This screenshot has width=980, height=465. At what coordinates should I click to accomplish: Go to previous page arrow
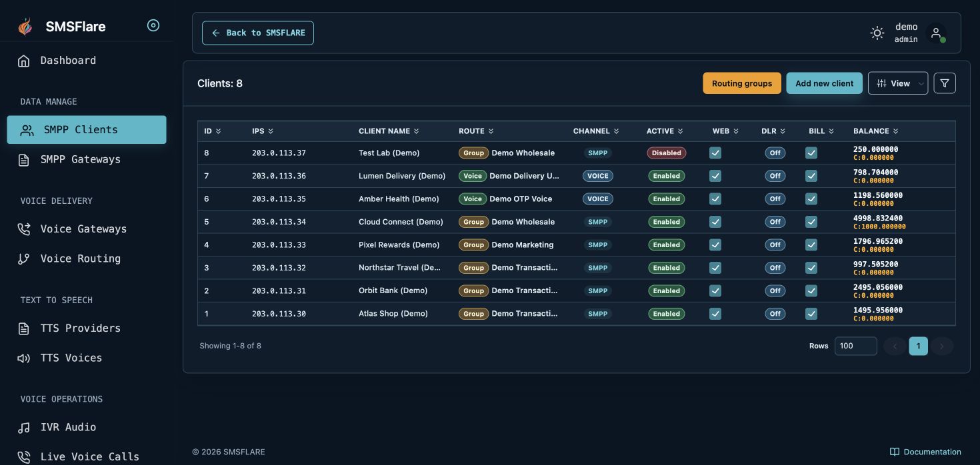tap(895, 346)
